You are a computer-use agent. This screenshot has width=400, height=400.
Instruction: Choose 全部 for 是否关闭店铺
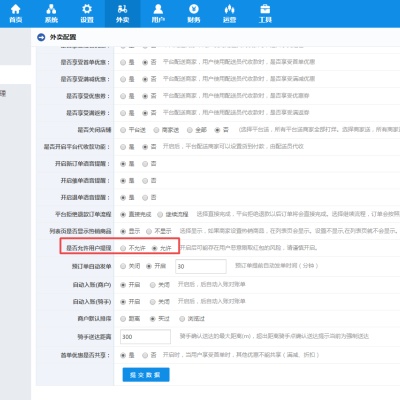pos(190,130)
